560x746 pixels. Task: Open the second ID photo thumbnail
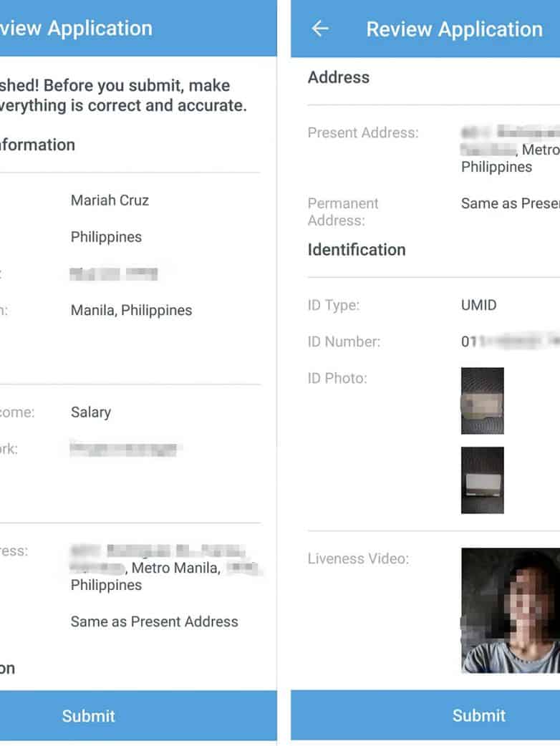tap(482, 480)
